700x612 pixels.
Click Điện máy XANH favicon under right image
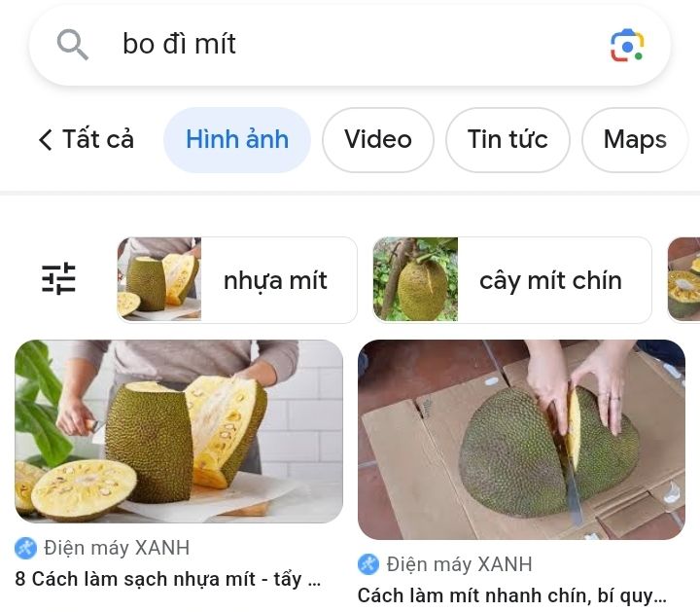[368, 564]
